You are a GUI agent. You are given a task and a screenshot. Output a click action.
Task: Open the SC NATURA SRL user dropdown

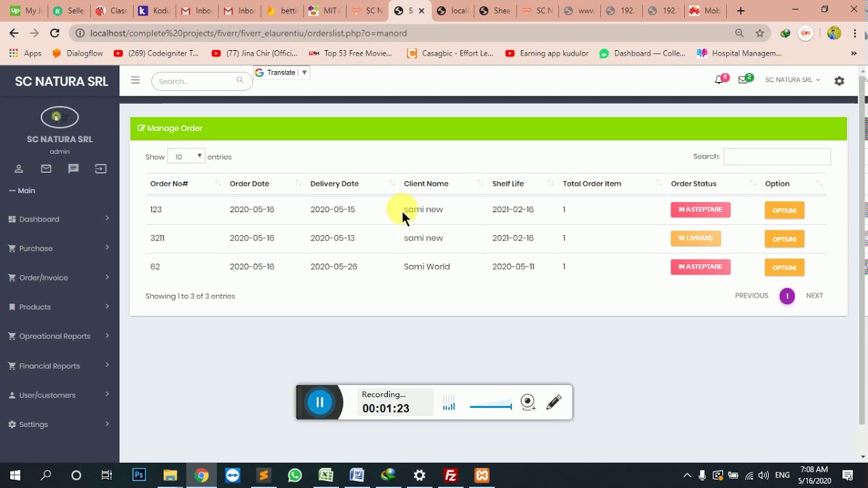pyautogui.click(x=792, y=80)
